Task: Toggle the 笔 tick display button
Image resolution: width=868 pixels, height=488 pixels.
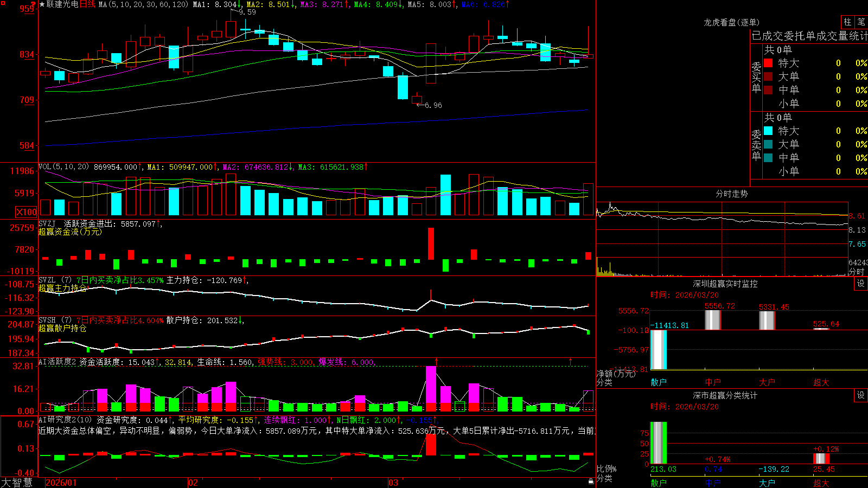Action: pyautogui.click(x=861, y=22)
